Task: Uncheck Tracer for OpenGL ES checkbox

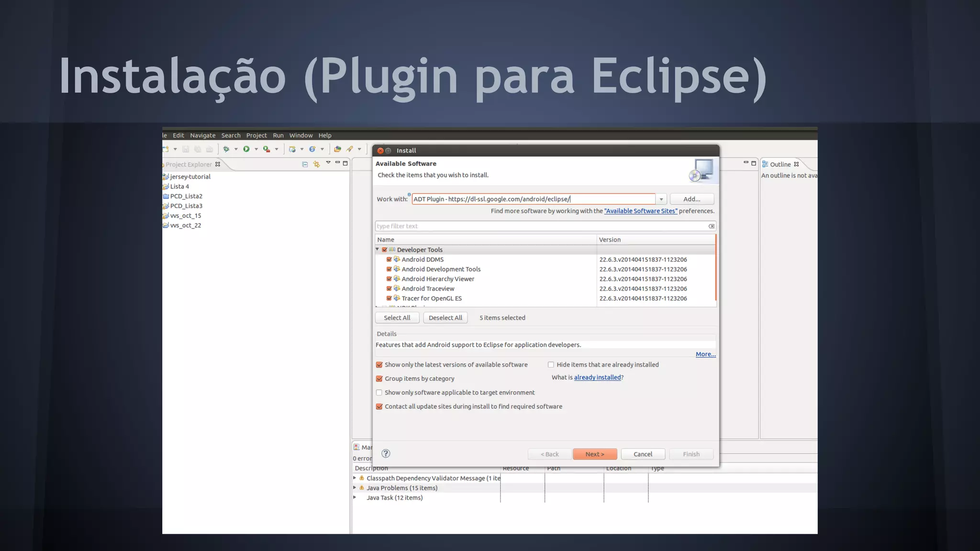Action: click(389, 298)
